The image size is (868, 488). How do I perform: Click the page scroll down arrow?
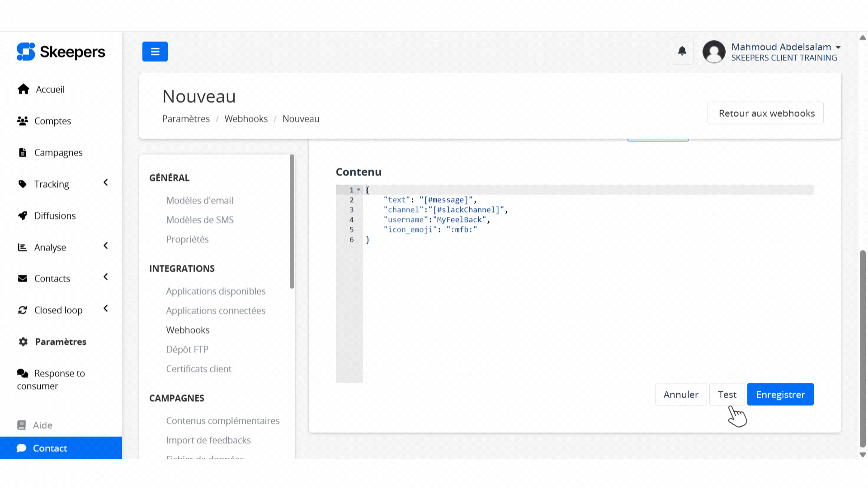pos(863,455)
